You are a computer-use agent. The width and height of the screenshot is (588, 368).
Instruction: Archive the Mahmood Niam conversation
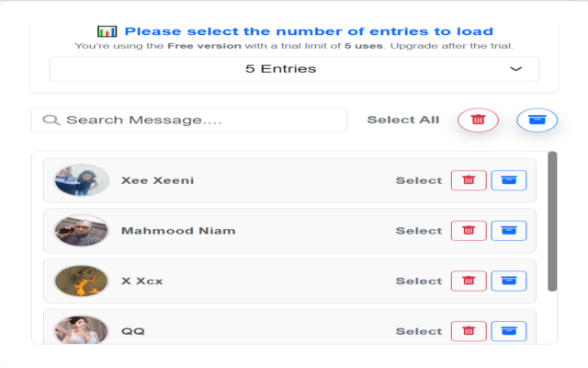(x=509, y=230)
